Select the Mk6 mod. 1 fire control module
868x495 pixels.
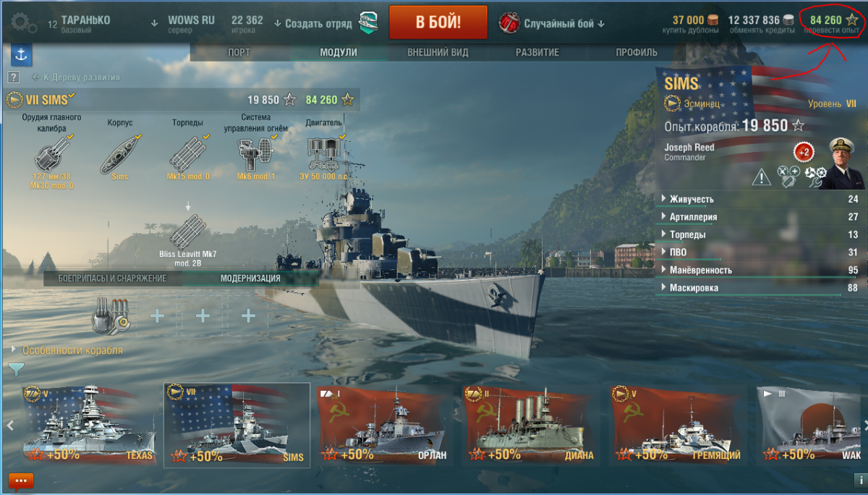coord(256,153)
